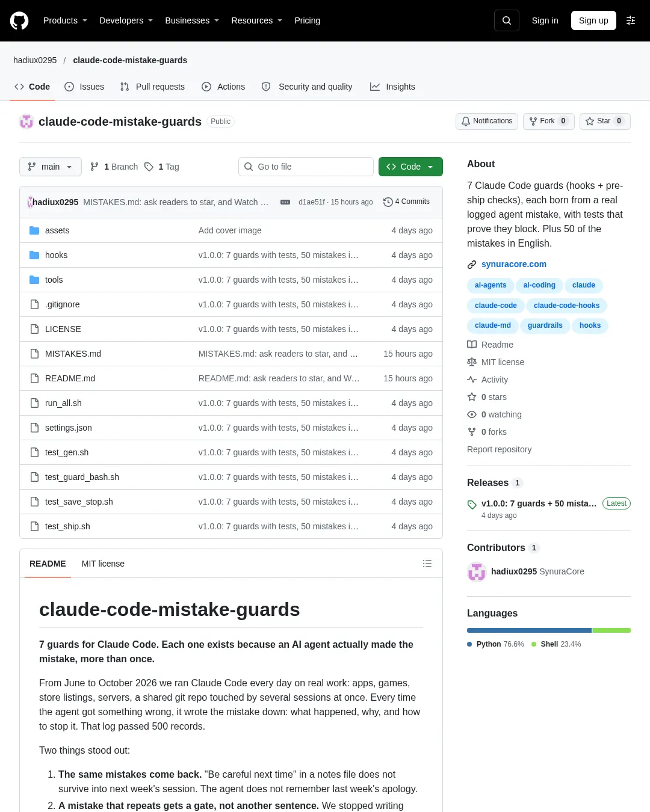Open MIT license sidebar link
The height and width of the screenshot is (812, 650).
coord(496,362)
